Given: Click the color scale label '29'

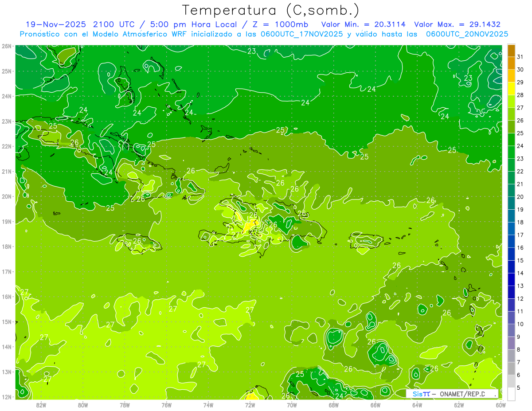Looking at the screenshot, I should (x=520, y=82).
